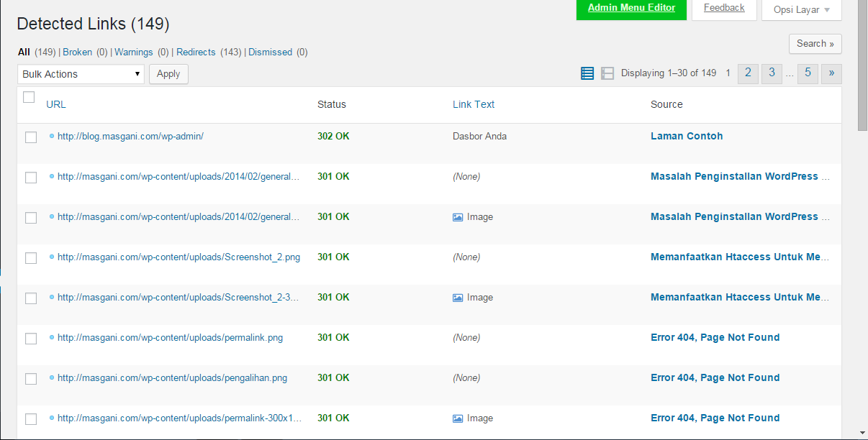The height and width of the screenshot is (440, 868).
Task: Click the Dasbor Anda link text
Action: pos(479,136)
